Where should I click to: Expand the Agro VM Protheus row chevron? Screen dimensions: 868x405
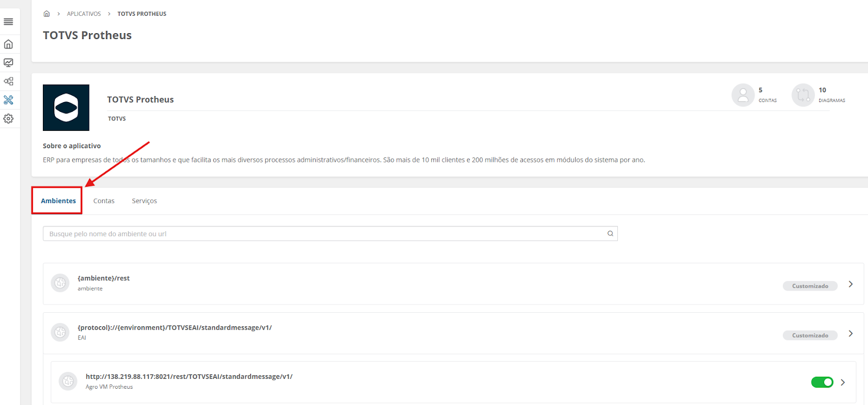[843, 382]
